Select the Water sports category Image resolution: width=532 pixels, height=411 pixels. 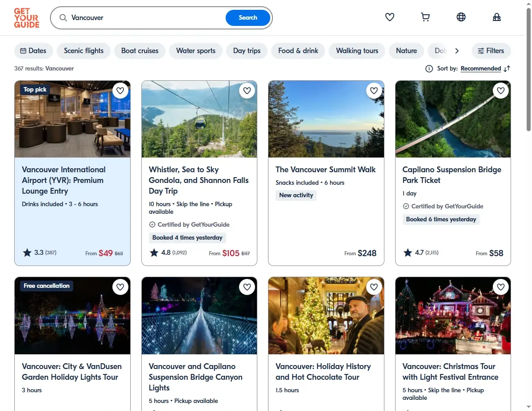point(196,51)
